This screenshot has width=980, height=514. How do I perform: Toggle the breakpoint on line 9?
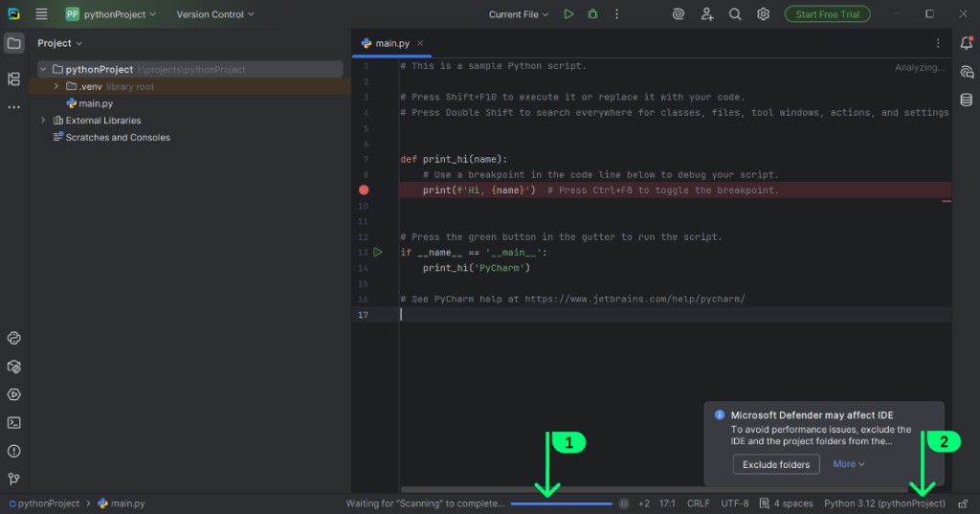pyautogui.click(x=364, y=190)
